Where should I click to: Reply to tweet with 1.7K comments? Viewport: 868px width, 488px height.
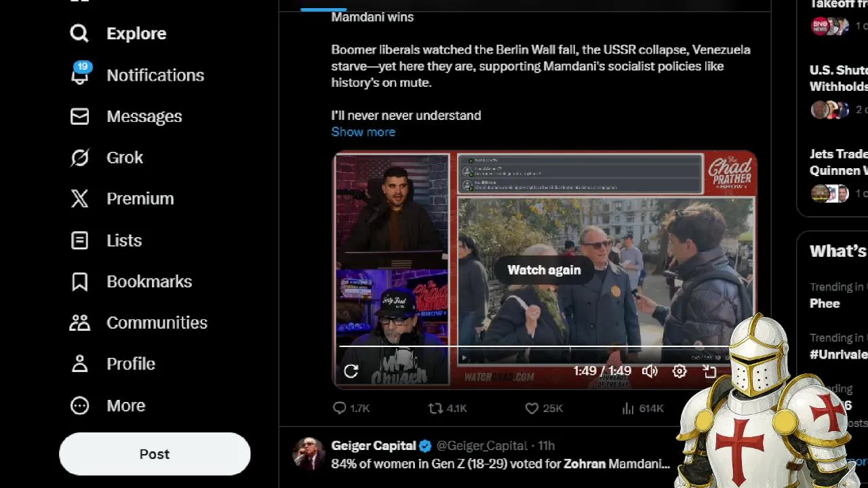pyautogui.click(x=351, y=408)
